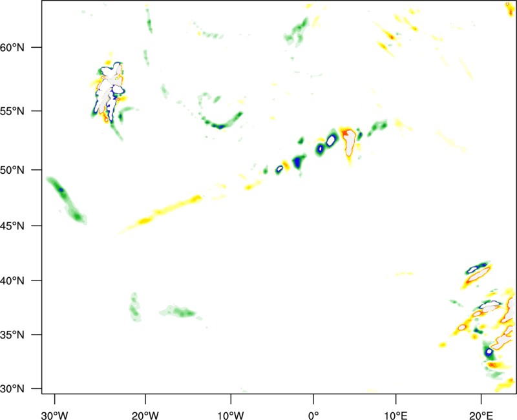Screen dimensions: 517x420
Task: Click the 10°W longitude axis label
Action: [x=231, y=415]
